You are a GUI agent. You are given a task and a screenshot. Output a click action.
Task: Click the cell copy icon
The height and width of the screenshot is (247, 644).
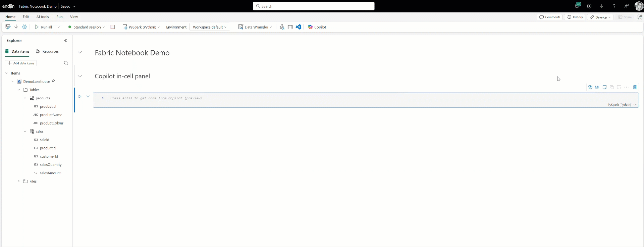pyautogui.click(x=612, y=87)
